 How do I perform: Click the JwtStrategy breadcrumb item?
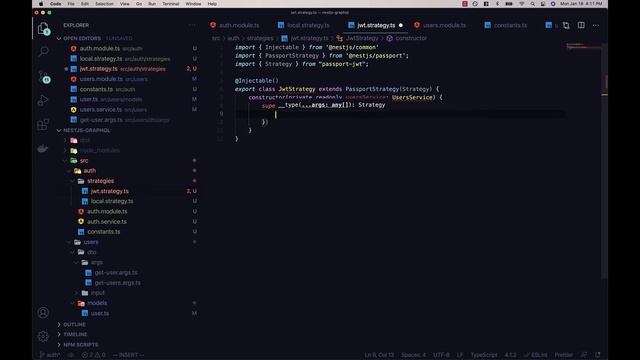click(x=362, y=38)
